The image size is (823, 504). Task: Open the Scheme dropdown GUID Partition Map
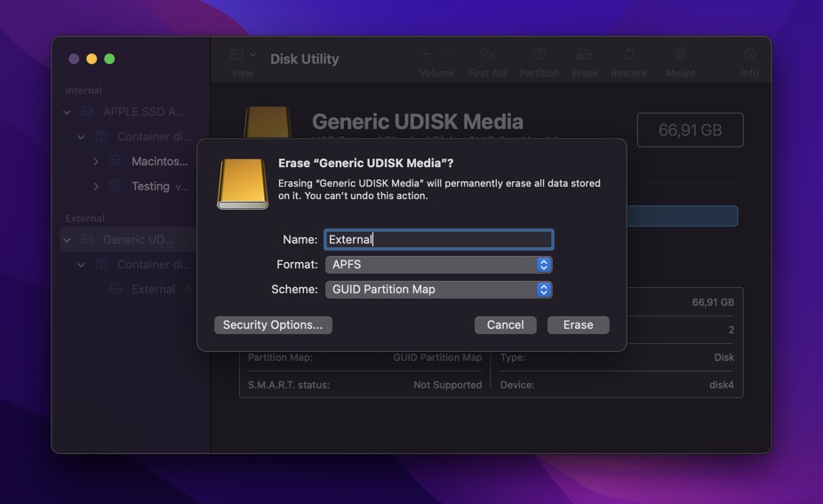(439, 289)
